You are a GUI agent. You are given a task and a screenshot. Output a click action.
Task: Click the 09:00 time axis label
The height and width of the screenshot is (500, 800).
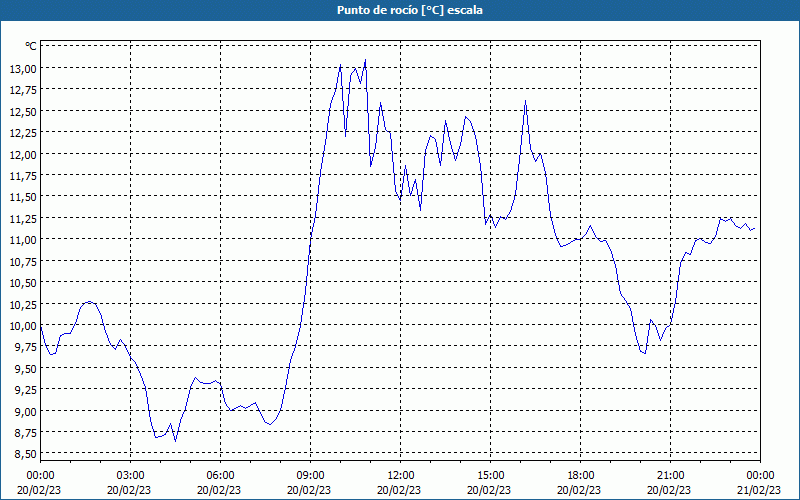(x=310, y=476)
